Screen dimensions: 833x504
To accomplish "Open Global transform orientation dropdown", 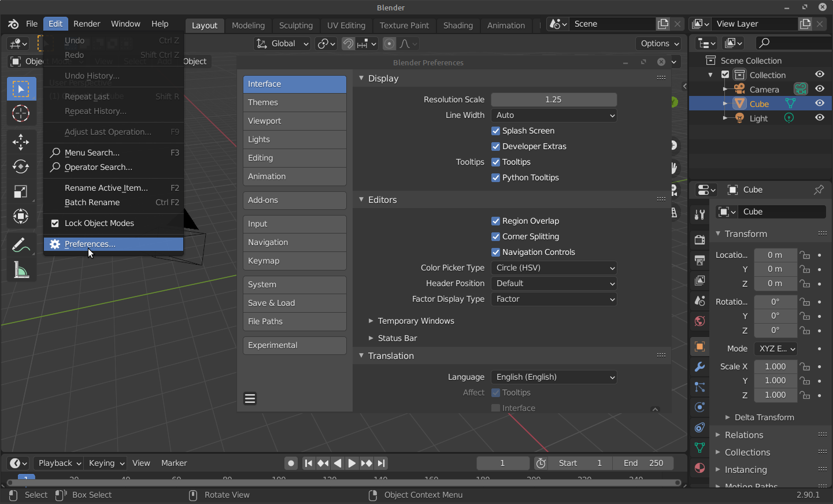I will pyautogui.click(x=283, y=44).
